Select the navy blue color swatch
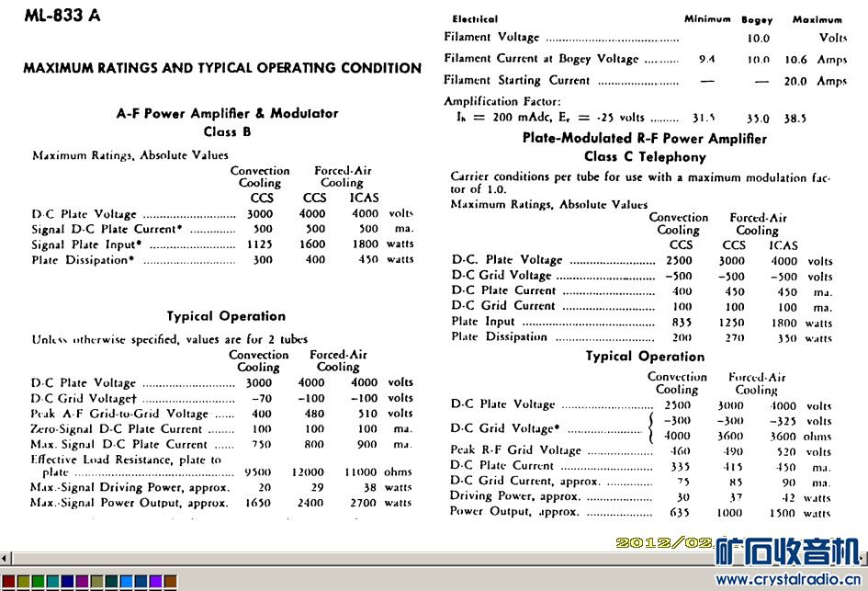 (x=68, y=582)
